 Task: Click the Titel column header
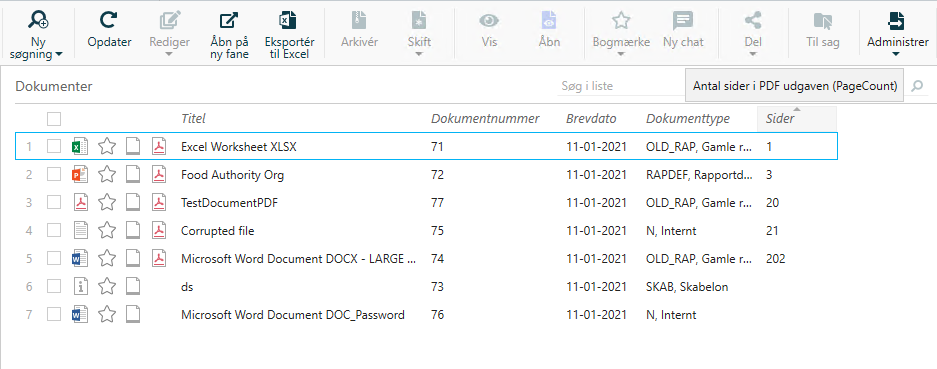(193, 118)
